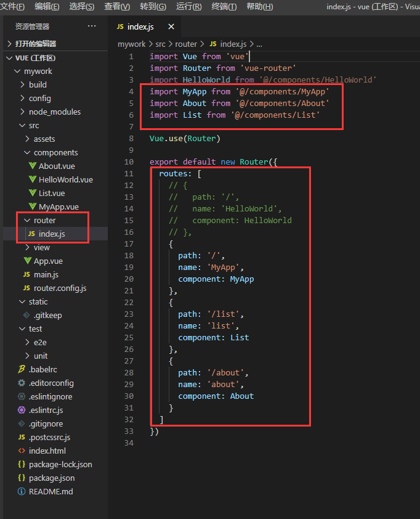Expand the config folder
This screenshot has width=420, height=519.
[x=22, y=98]
